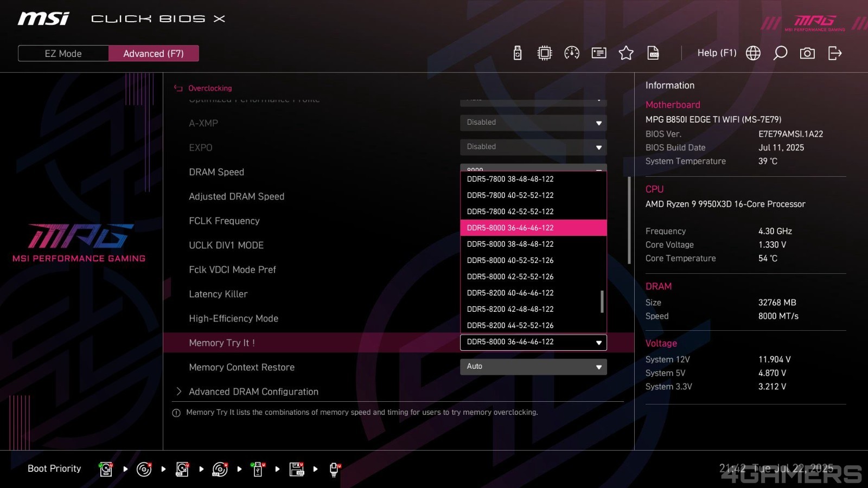Screen dimensions: 868x488
Task: Click the settings panel scrollbar
Action: tap(629, 220)
